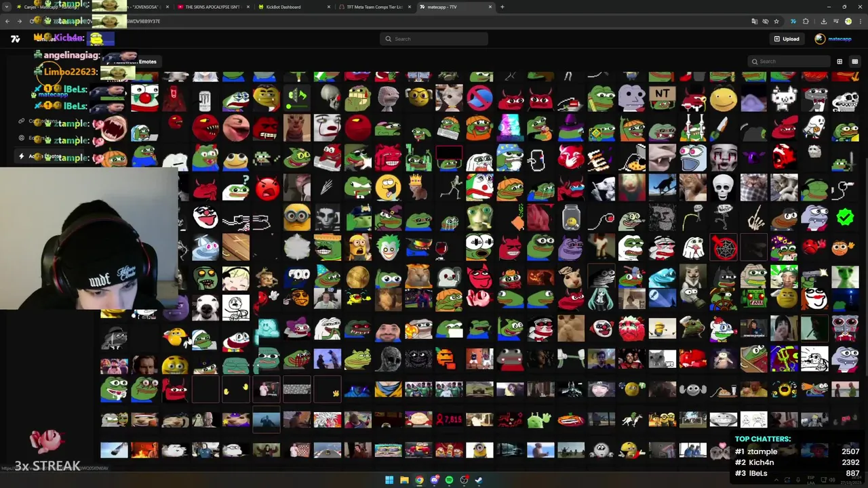This screenshot has width=868, height=488.
Task: Open the Batman emote
Action: click(571, 389)
